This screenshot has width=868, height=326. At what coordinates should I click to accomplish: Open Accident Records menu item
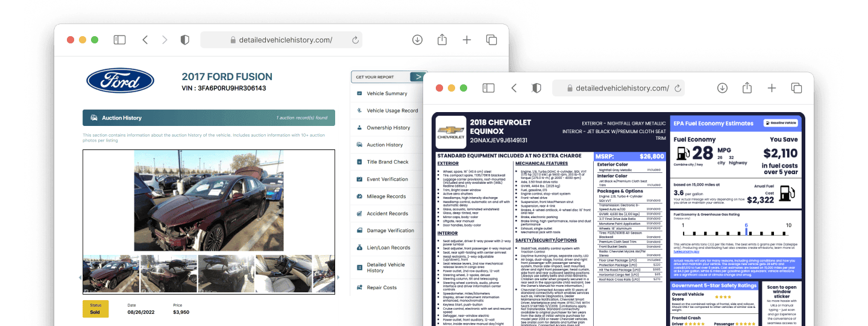(387, 213)
